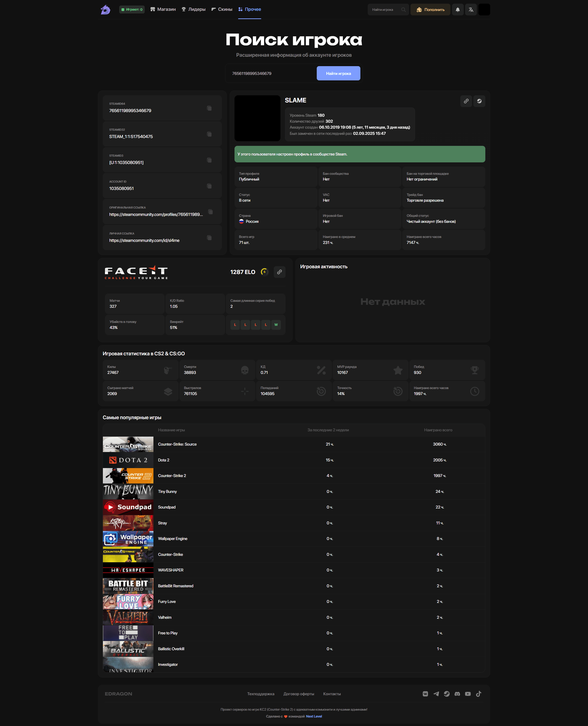Click the EDRAGON footer logo text
Viewport: 588px width, 726px height.
coord(119,694)
